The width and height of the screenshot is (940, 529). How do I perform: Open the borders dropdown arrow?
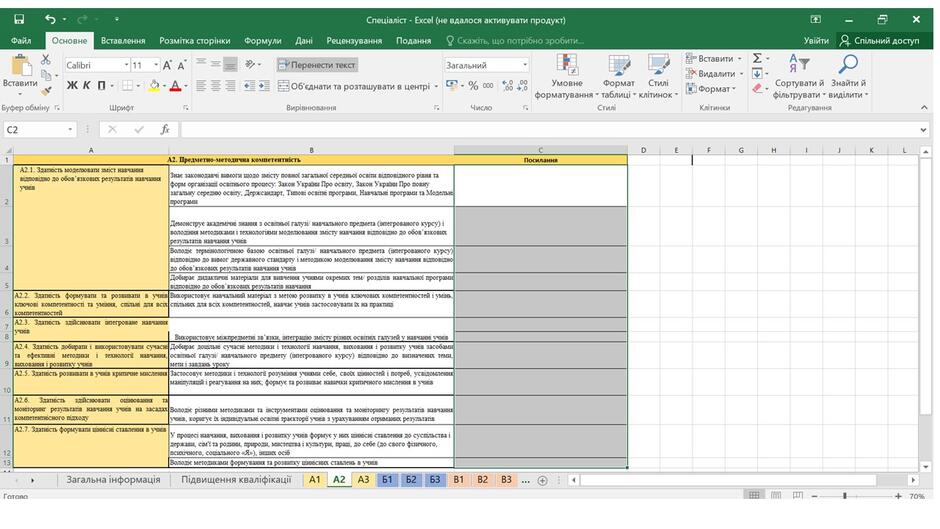(x=138, y=86)
